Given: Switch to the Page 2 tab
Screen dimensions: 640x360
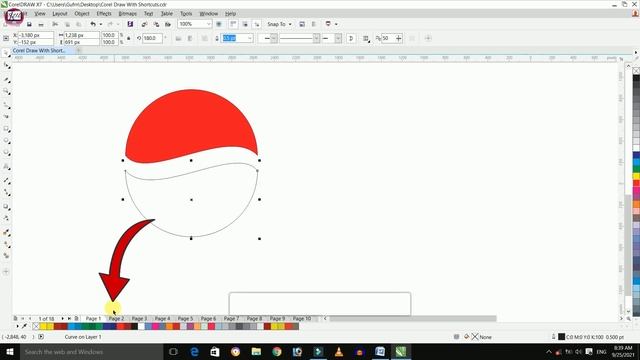Looking at the screenshot, I should click(116, 318).
